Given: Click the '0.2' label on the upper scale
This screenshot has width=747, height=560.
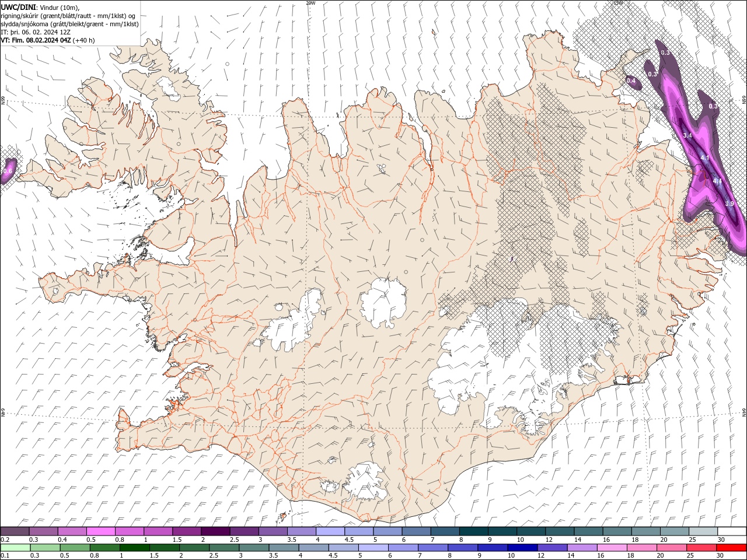Looking at the screenshot, I should pyautogui.click(x=5, y=540).
